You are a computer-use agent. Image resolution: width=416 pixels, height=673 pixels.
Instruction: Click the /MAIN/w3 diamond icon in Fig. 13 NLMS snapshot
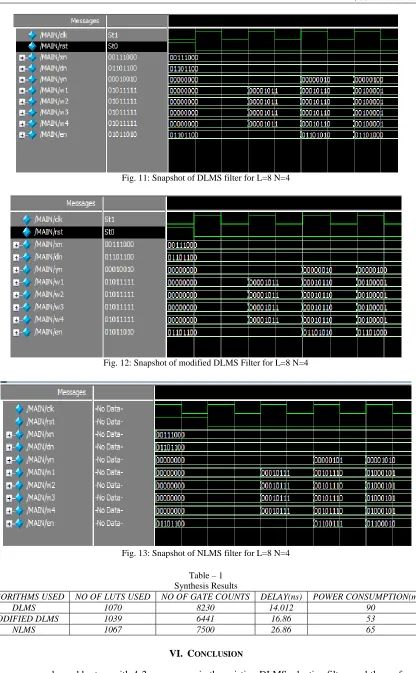(19, 498)
